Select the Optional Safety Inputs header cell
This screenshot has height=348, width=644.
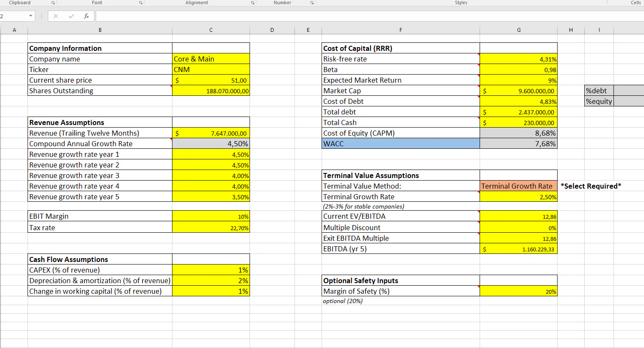click(401, 281)
